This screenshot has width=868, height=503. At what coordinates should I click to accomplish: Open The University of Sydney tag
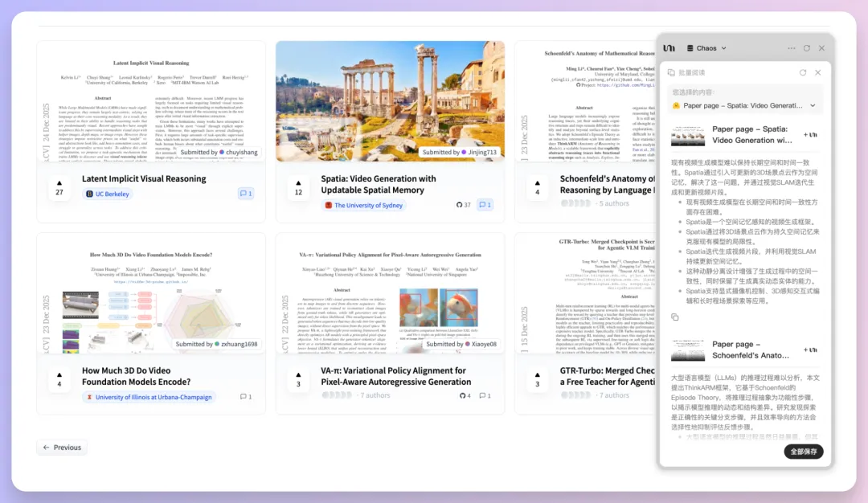click(x=364, y=205)
